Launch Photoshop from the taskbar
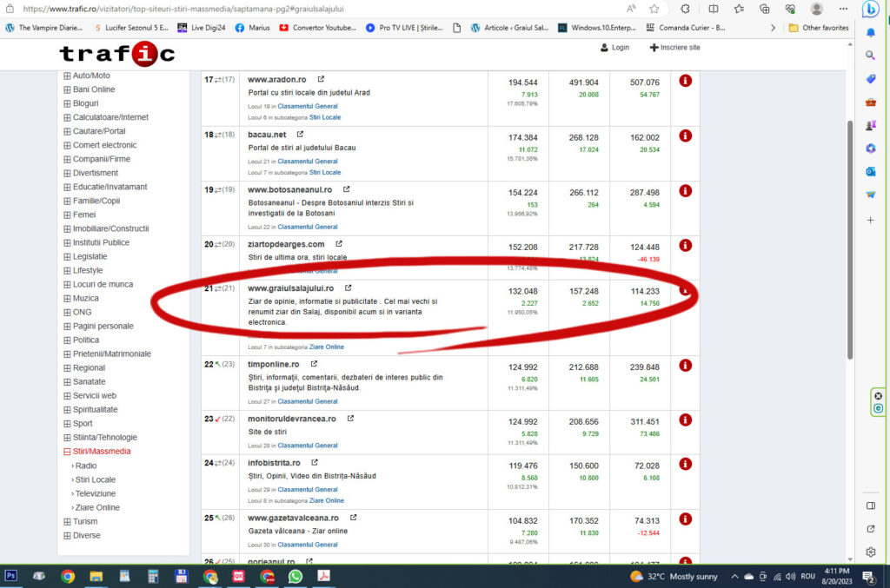This screenshot has width=890, height=588. 11,576
